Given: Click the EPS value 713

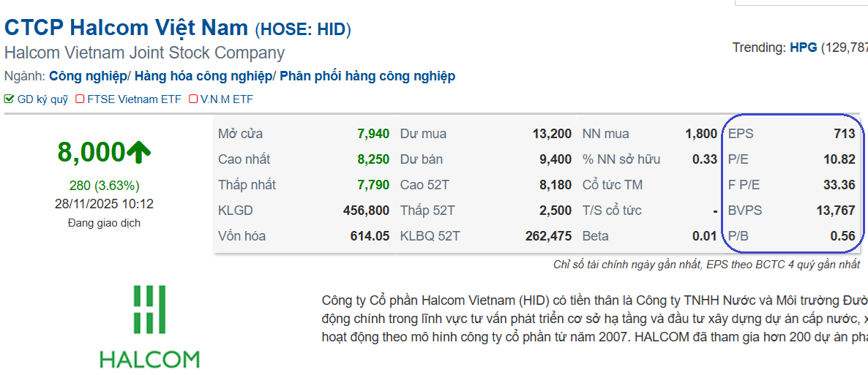Looking at the screenshot, I should (x=844, y=134).
